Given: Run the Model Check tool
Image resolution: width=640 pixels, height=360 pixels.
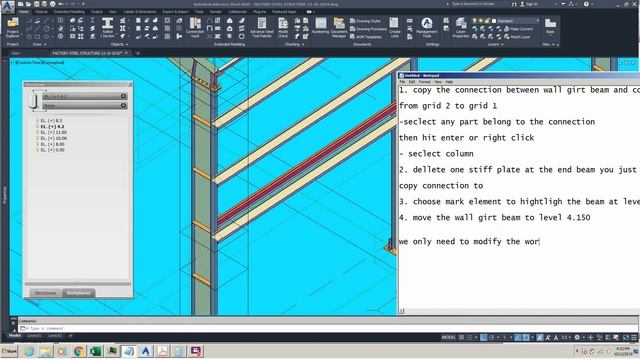Looking at the screenshot, I should (283, 28).
